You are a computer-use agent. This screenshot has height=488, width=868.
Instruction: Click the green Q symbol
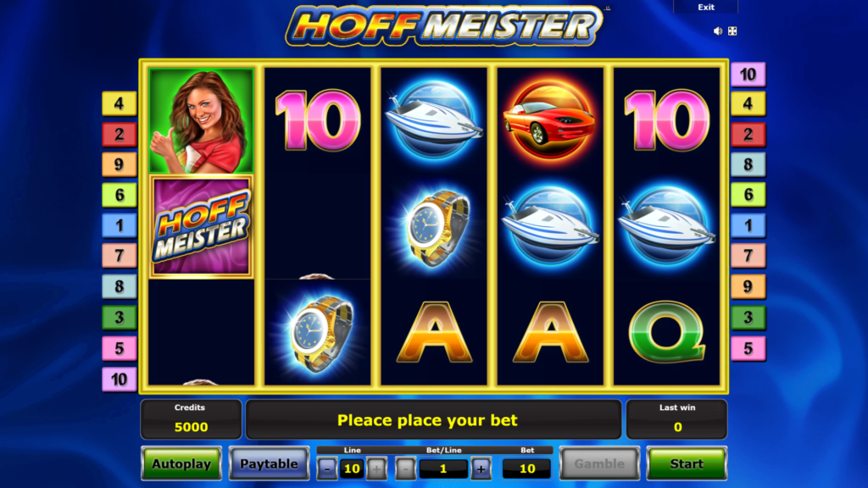(x=667, y=332)
